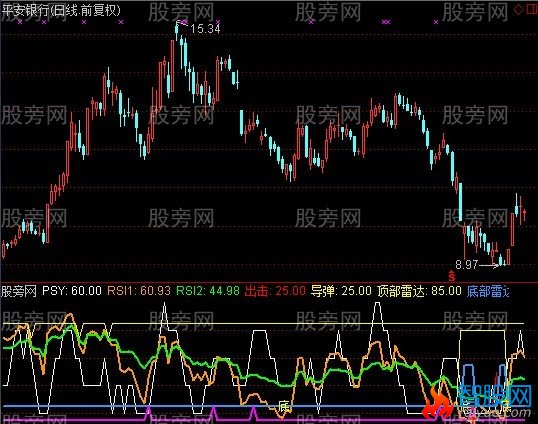Open the 股旁网 indicator name before PSY

pyautogui.click(x=19, y=291)
